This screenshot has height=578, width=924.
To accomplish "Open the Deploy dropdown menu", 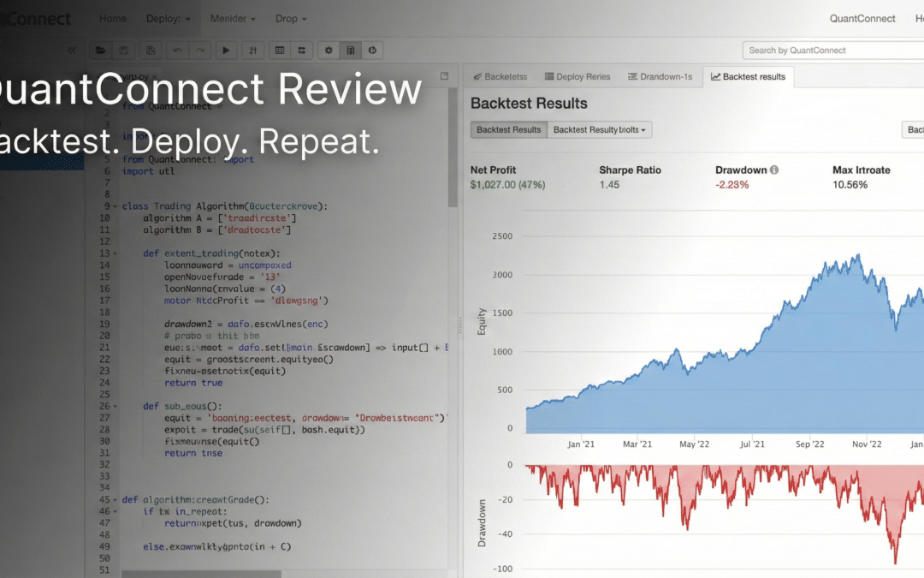I will 169,19.
